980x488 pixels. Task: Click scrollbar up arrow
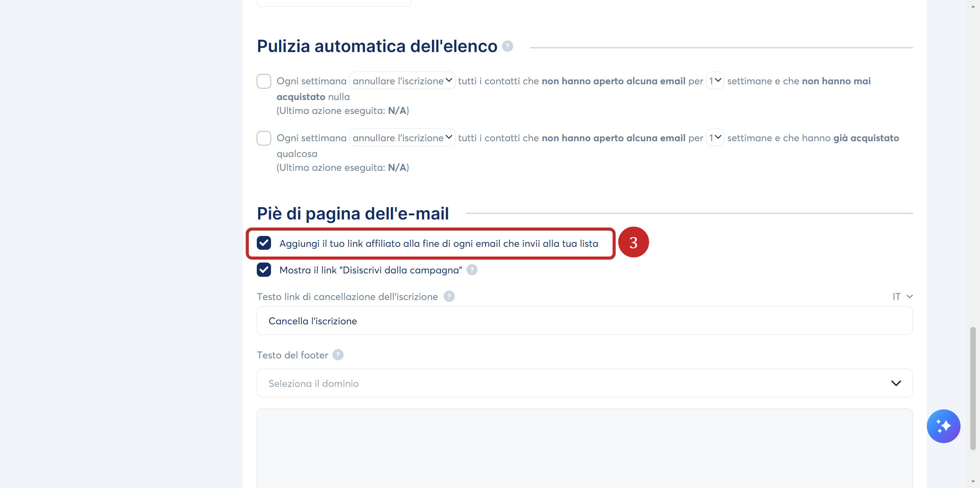973,6
